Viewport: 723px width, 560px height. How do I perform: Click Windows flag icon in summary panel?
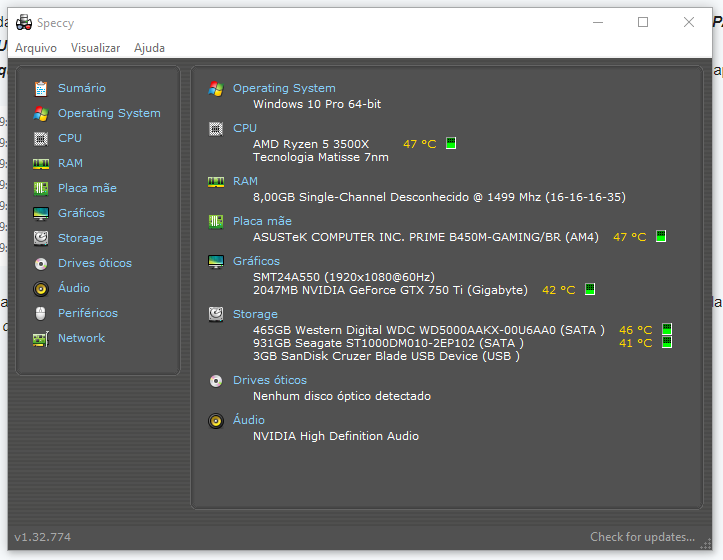tap(216, 89)
